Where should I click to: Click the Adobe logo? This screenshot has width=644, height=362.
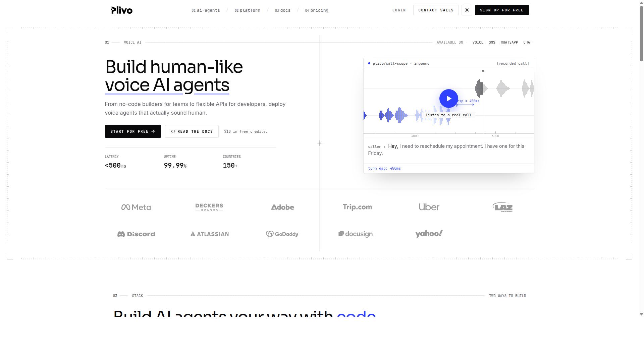tap(282, 207)
